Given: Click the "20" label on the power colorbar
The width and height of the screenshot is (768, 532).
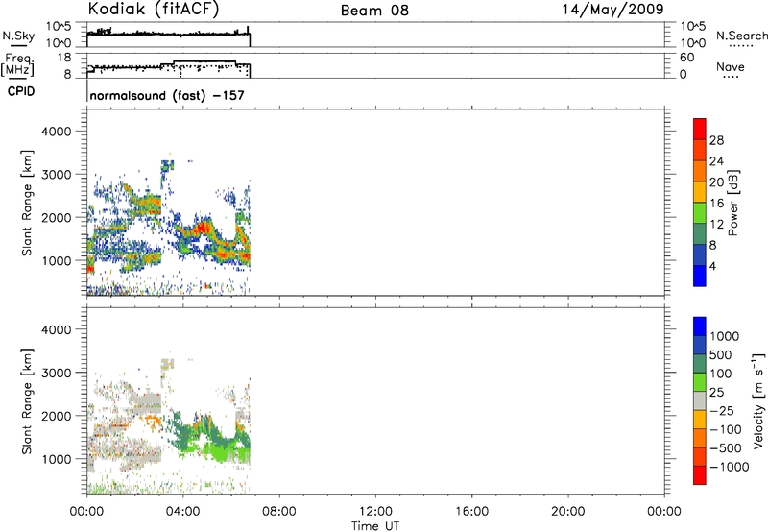Looking at the screenshot, I should tap(716, 182).
